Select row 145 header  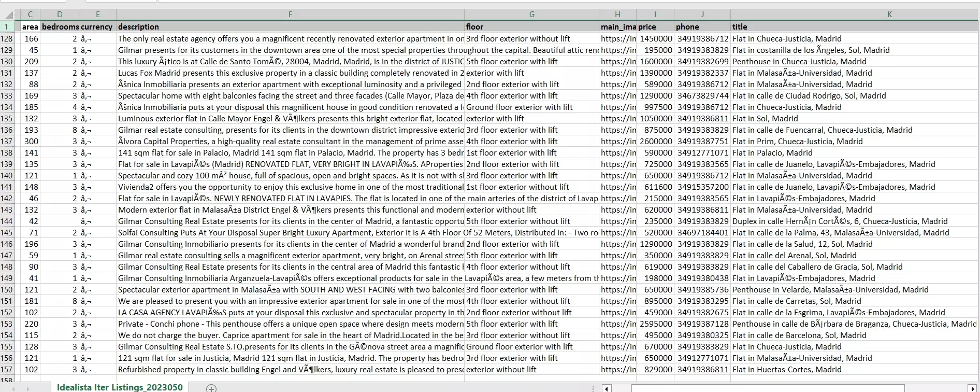point(7,232)
